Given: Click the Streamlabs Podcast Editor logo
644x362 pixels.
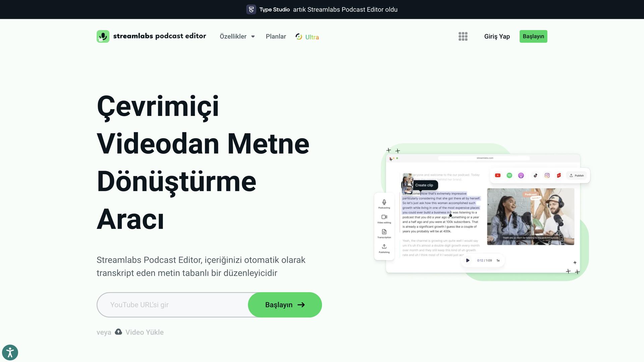Looking at the screenshot, I should tap(151, 36).
